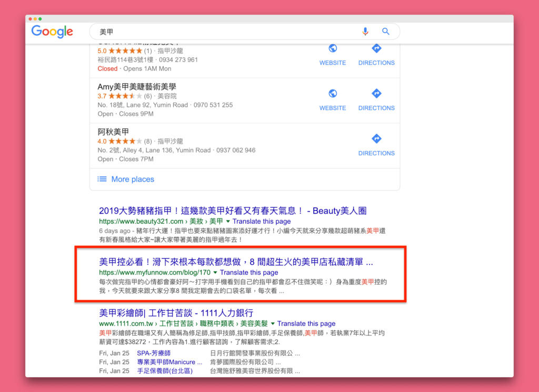Click Translate this page for 1111人力銀行 result
The height and width of the screenshot is (392, 539).
click(x=306, y=324)
